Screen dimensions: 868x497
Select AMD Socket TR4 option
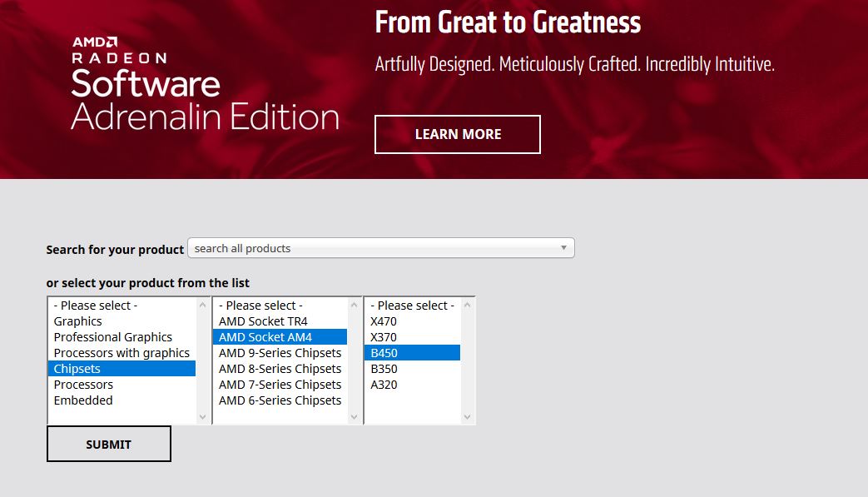[x=280, y=321]
